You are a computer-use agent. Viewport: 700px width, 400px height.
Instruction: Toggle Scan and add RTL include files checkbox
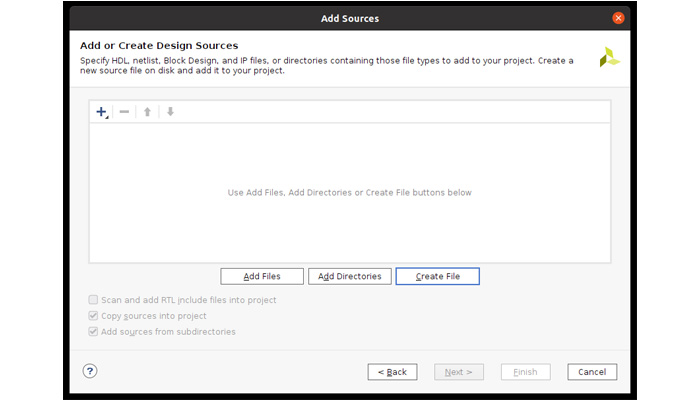click(93, 300)
